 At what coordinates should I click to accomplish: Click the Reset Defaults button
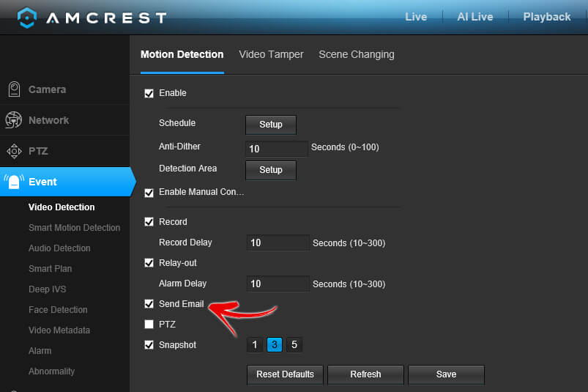(285, 374)
